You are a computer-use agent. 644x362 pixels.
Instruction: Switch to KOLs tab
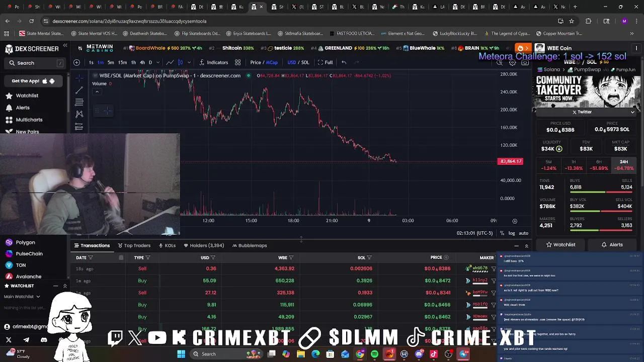[x=167, y=245]
